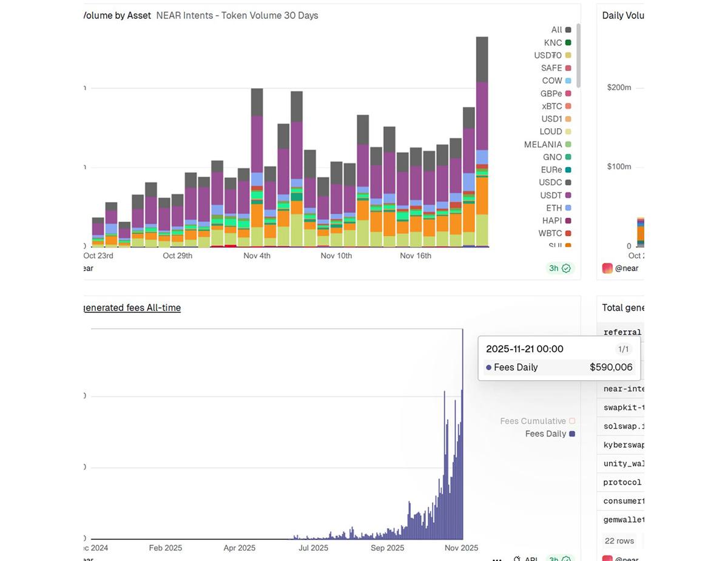
Task: Toggle the WBTC legend entry
Action: (x=555, y=234)
